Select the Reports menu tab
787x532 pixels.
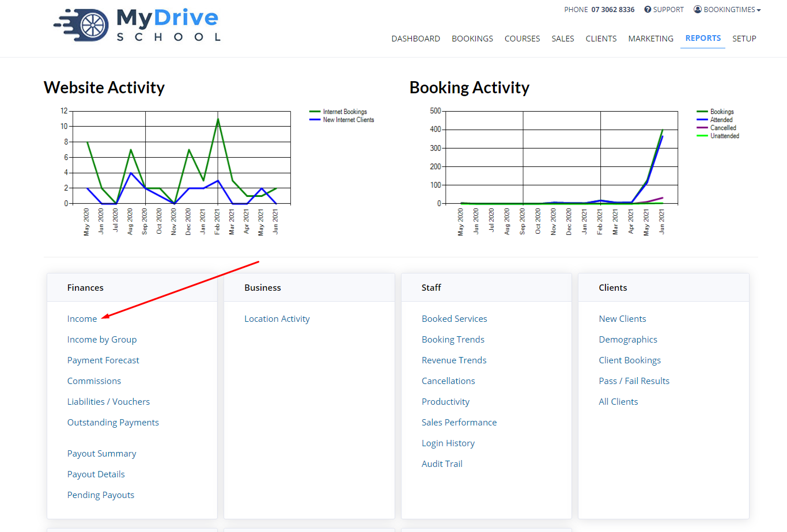(703, 38)
